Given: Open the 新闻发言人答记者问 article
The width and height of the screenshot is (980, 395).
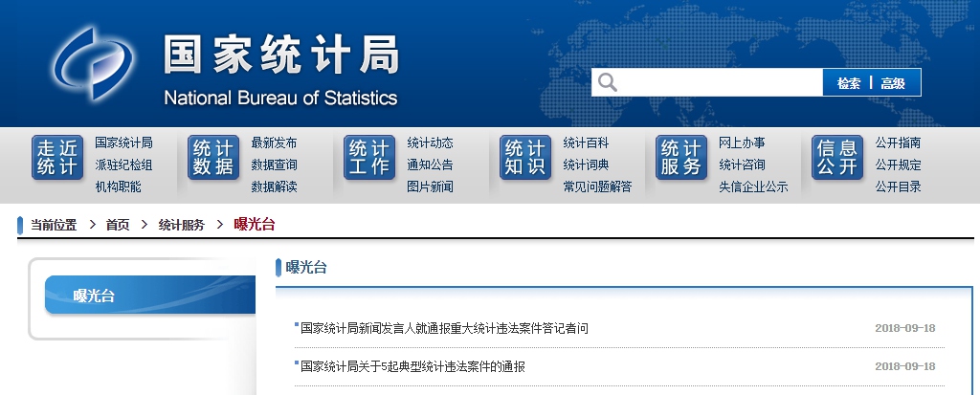Looking at the screenshot, I should pos(444,328).
